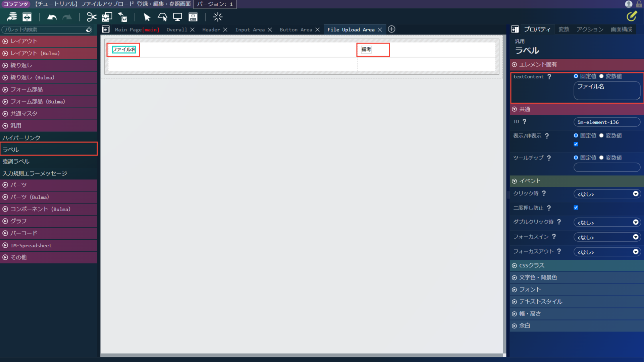Expand the CSSクラス section
This screenshot has height=362, width=644.
(x=577, y=265)
